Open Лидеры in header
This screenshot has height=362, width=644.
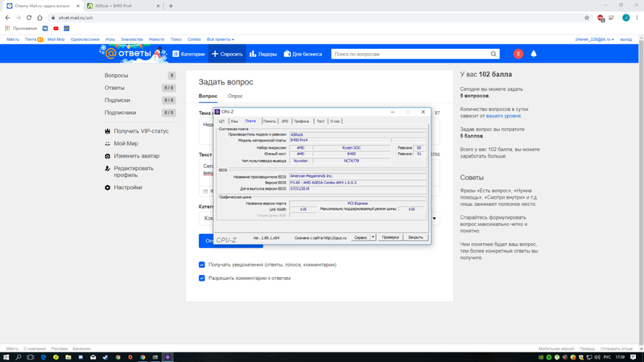point(263,54)
